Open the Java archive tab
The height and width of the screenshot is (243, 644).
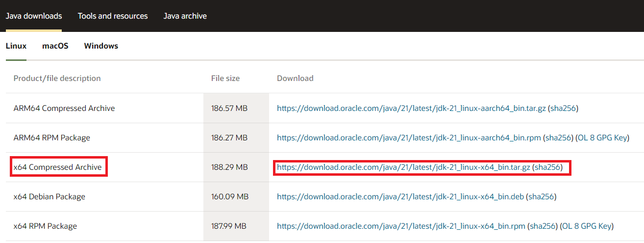185,16
